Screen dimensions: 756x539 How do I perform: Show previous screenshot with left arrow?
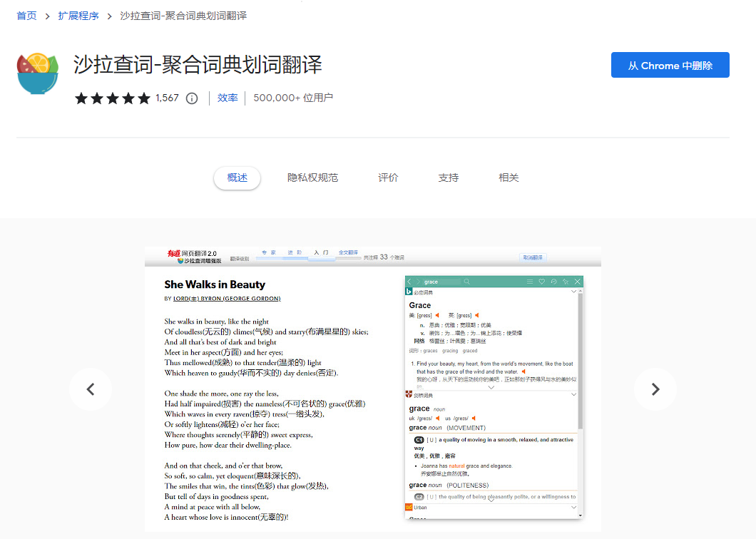[91, 389]
